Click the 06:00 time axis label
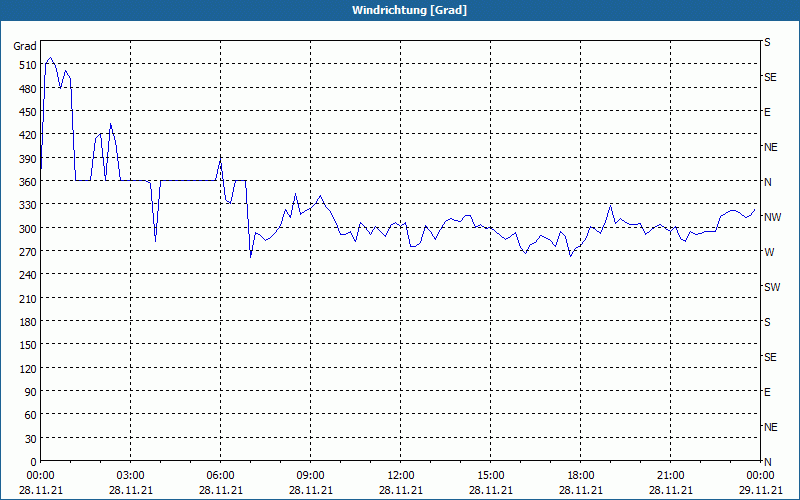 tap(221, 475)
